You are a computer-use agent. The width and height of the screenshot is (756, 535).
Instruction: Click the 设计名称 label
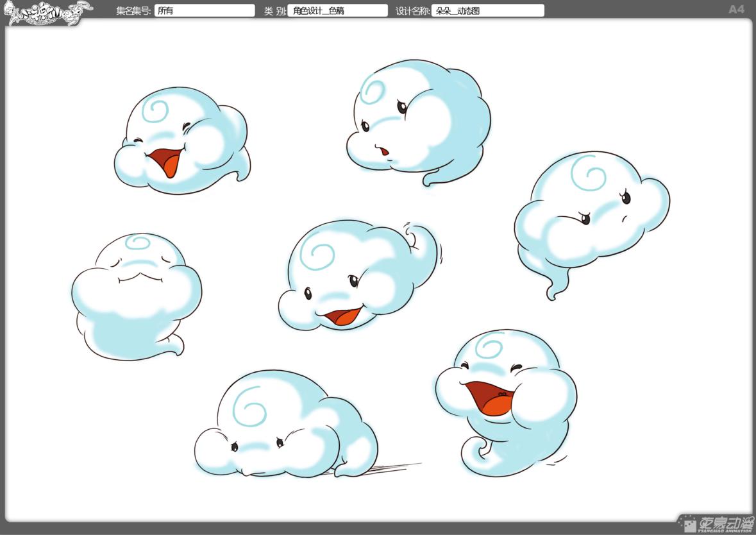click(413, 11)
